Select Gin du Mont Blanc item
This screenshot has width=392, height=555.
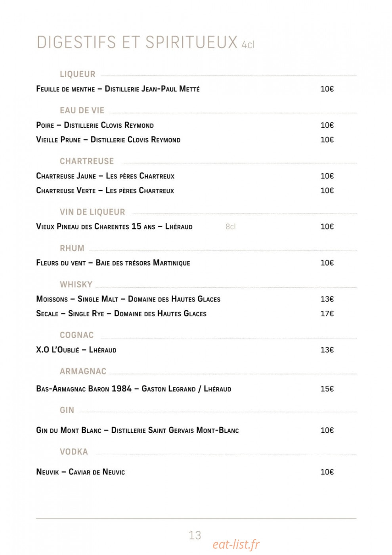point(137,430)
